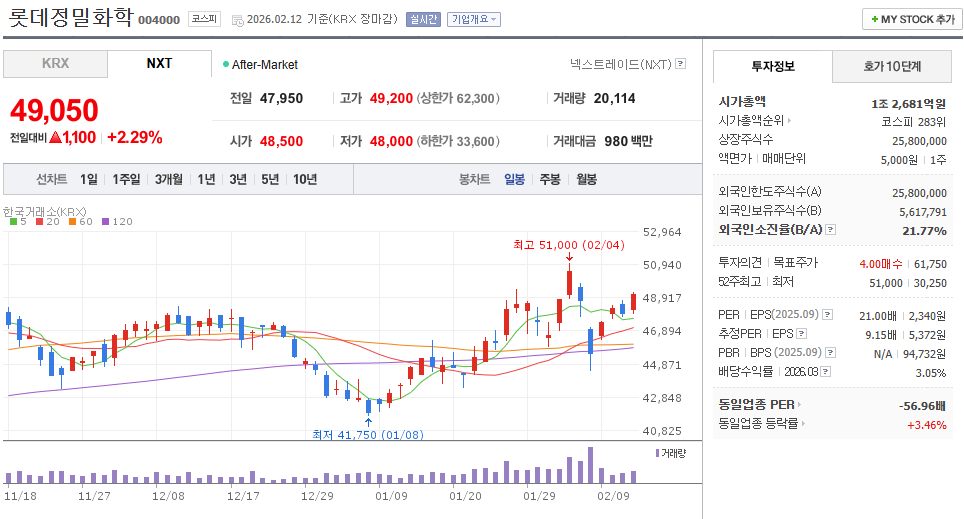Click 저가 value 48,000
The width and height of the screenshot is (964, 519).
coord(392,141)
